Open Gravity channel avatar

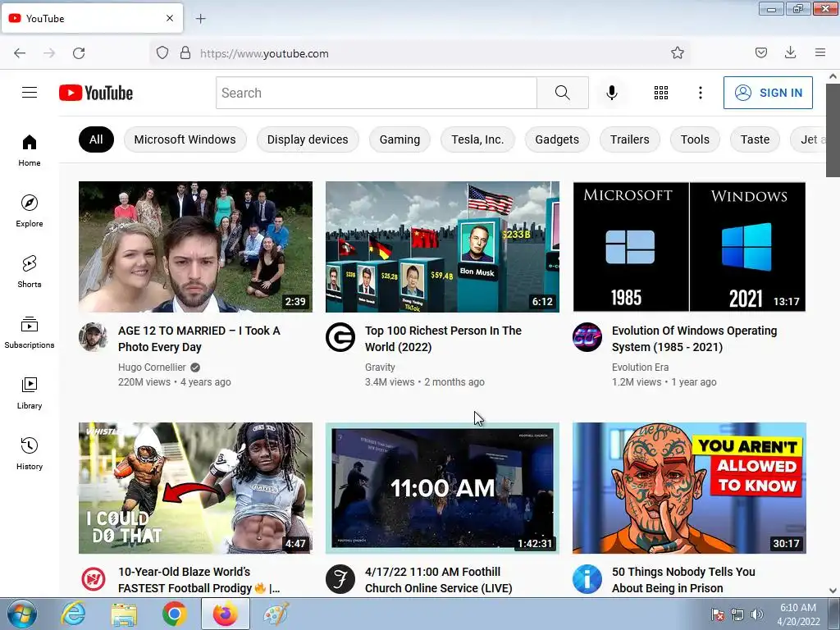[340, 337]
